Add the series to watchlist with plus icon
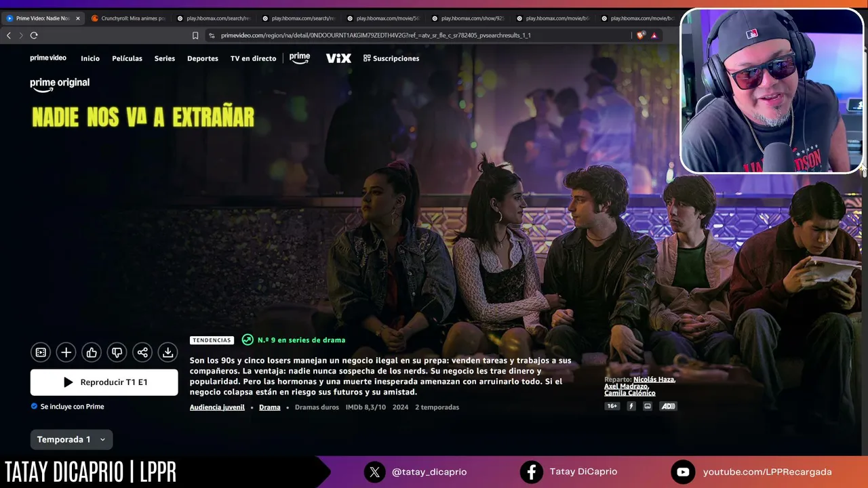The width and height of the screenshot is (868, 488). 66,352
